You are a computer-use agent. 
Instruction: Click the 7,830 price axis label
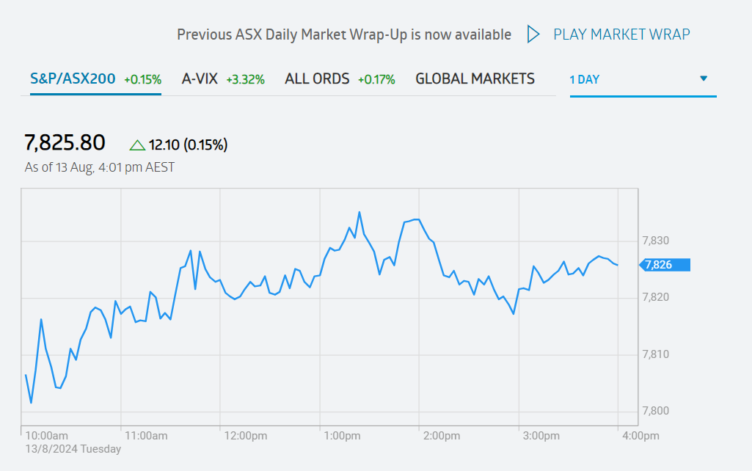tap(656, 240)
